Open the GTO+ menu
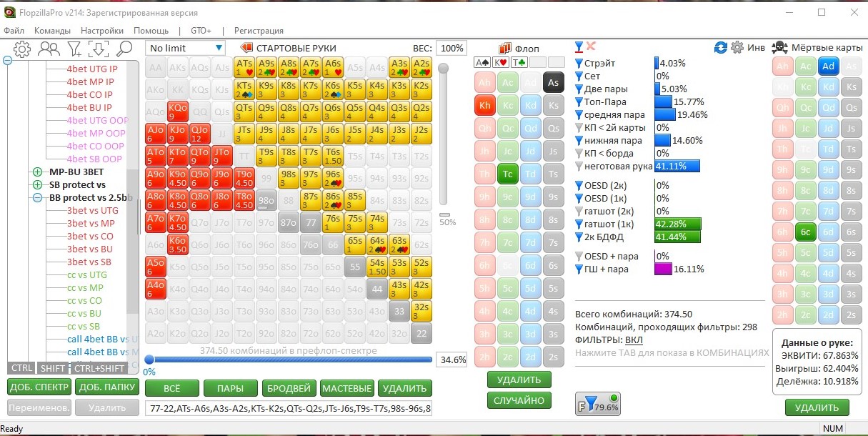 pyautogui.click(x=201, y=31)
